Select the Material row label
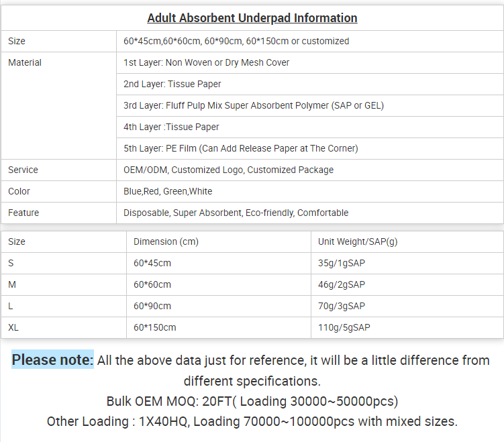This screenshot has height=442, width=504. (x=25, y=62)
